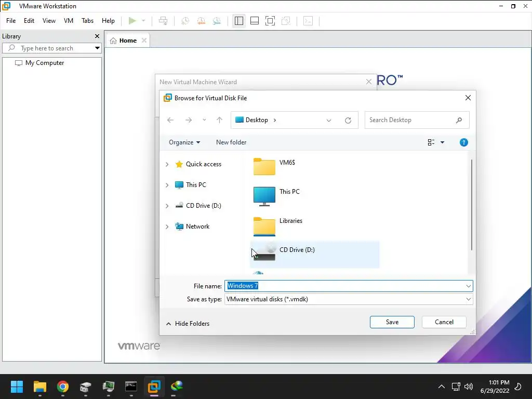Click the blue Help question mark icon
Image resolution: width=532 pixels, height=399 pixels.
pyautogui.click(x=464, y=142)
